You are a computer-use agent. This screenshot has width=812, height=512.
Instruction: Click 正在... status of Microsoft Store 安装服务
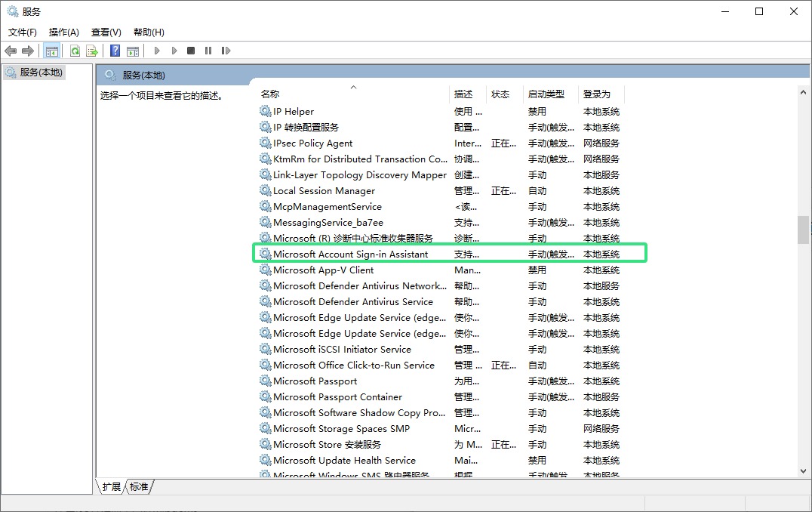503,445
